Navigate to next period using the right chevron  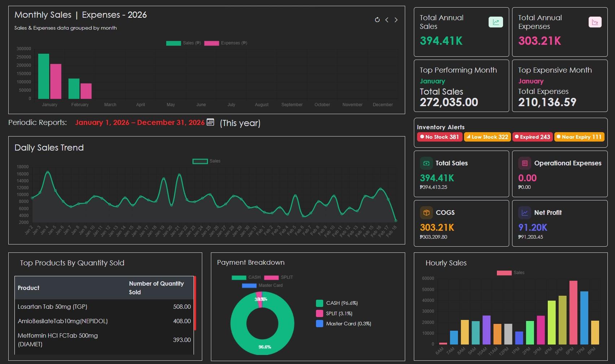click(396, 20)
